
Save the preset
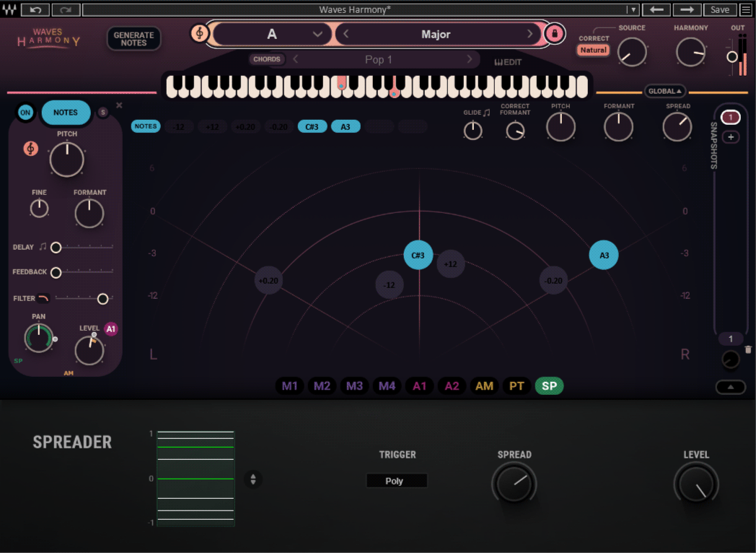click(719, 9)
